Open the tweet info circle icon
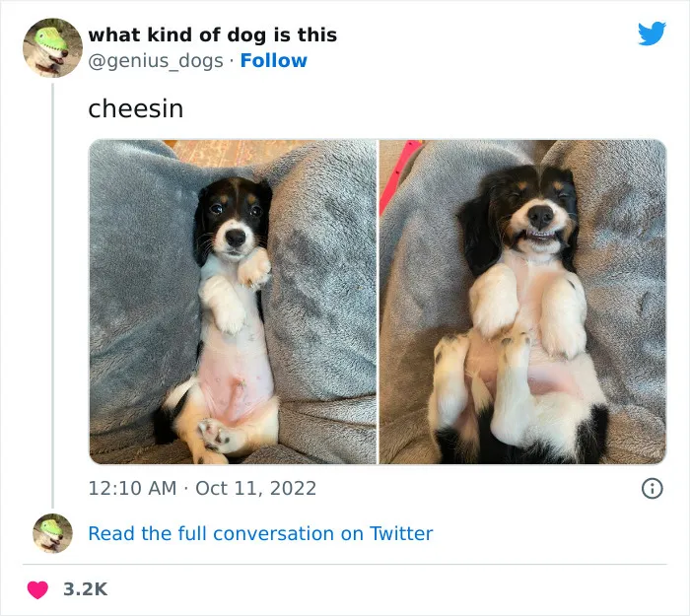The image size is (690, 616). click(652, 488)
